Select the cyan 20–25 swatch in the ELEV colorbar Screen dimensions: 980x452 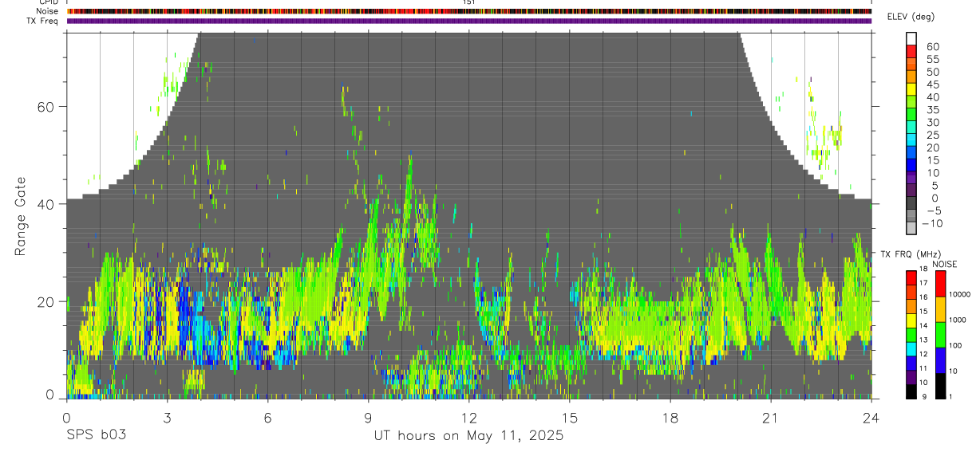point(911,141)
